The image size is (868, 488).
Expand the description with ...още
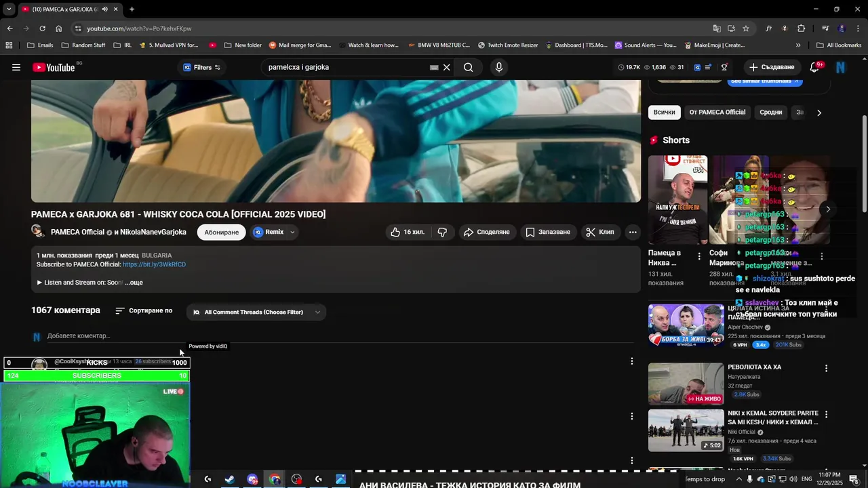click(x=134, y=283)
